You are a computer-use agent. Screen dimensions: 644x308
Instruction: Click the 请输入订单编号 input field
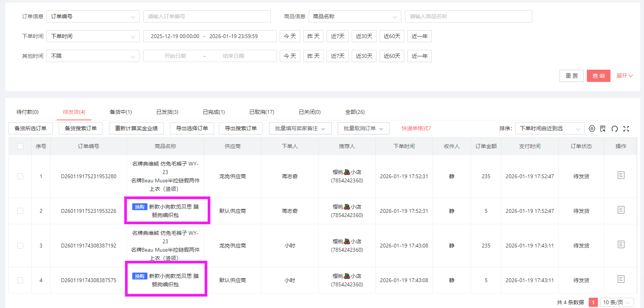pos(207,16)
